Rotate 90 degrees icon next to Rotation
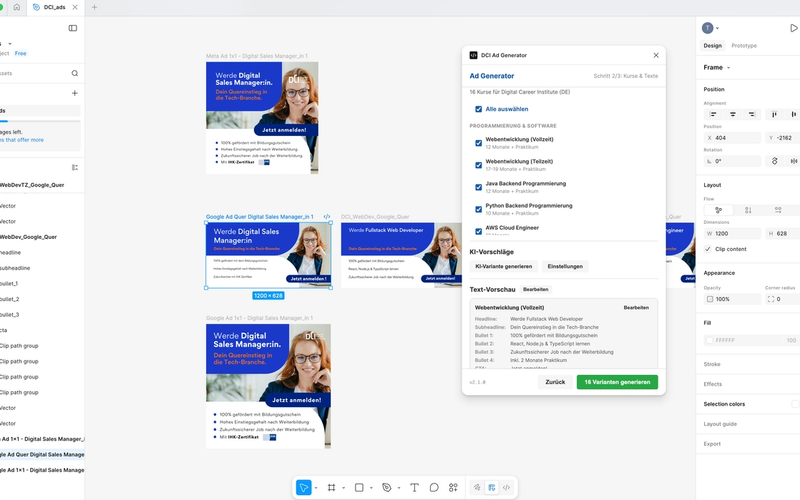 click(774, 161)
